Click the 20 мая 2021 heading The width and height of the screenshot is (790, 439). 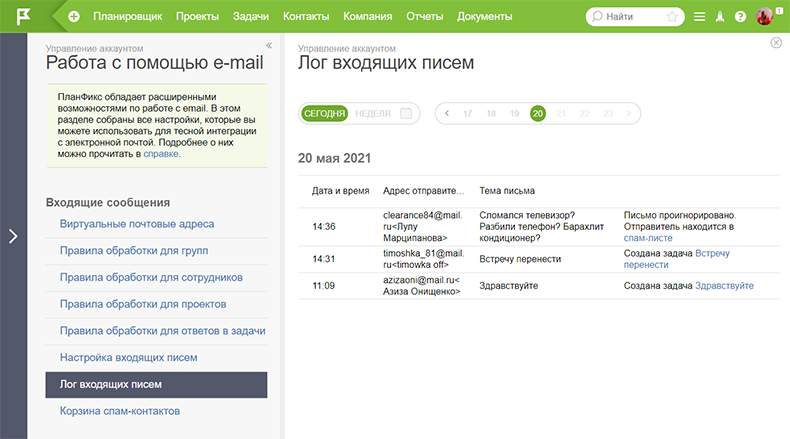coord(335,158)
